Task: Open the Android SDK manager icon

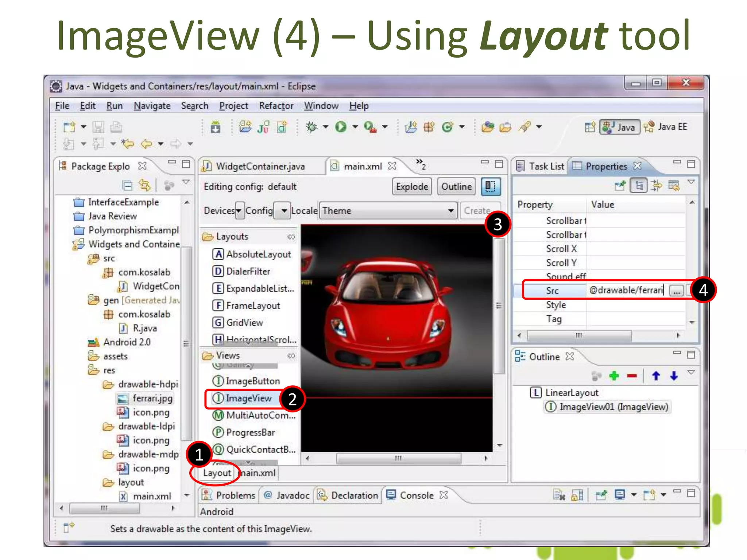Action: pyautogui.click(x=216, y=127)
